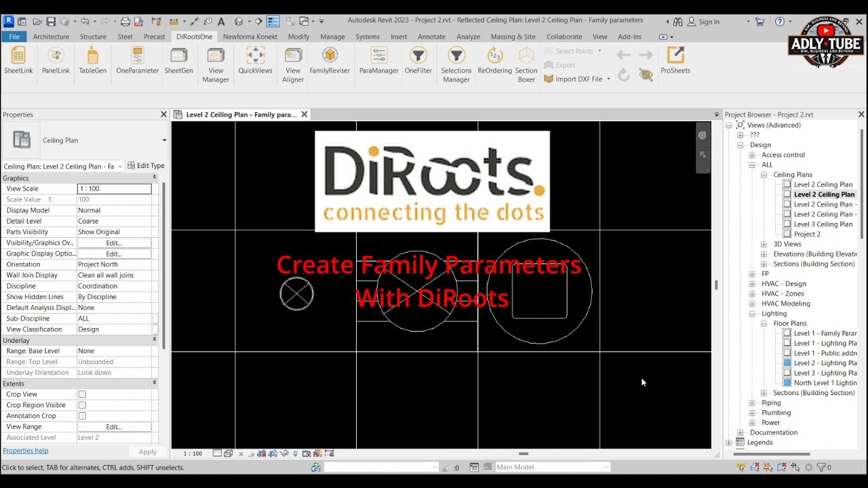Screen dimensions: 868x488
Task: Expand the 3D Views tree node
Action: (764, 244)
